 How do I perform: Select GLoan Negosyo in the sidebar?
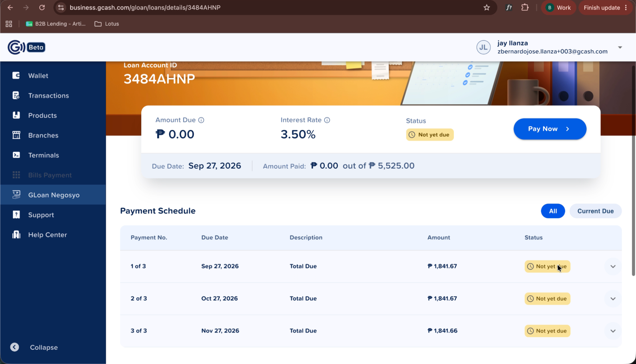[53, 195]
